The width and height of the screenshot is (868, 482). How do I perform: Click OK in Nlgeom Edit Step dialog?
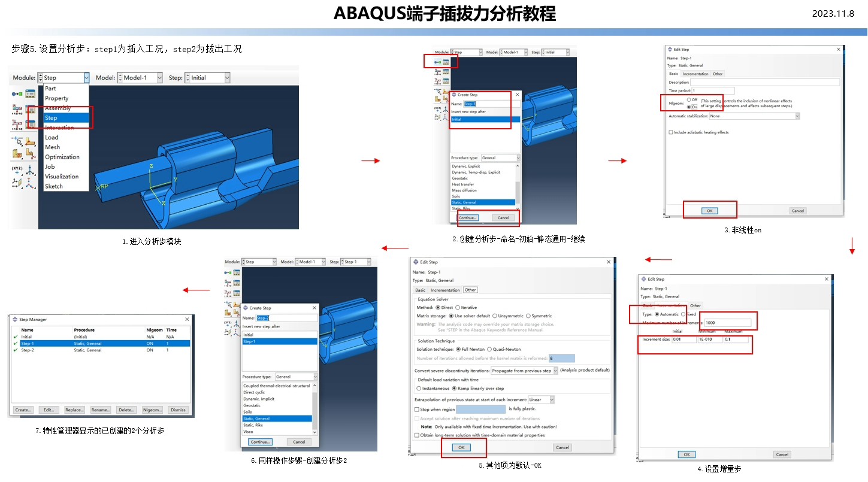tap(710, 211)
